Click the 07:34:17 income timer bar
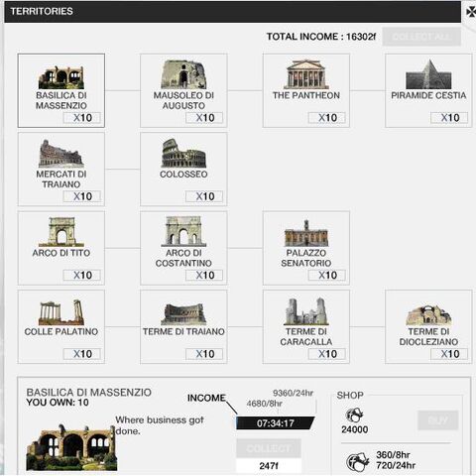Image resolution: width=476 pixels, height=476 pixels. (x=276, y=423)
